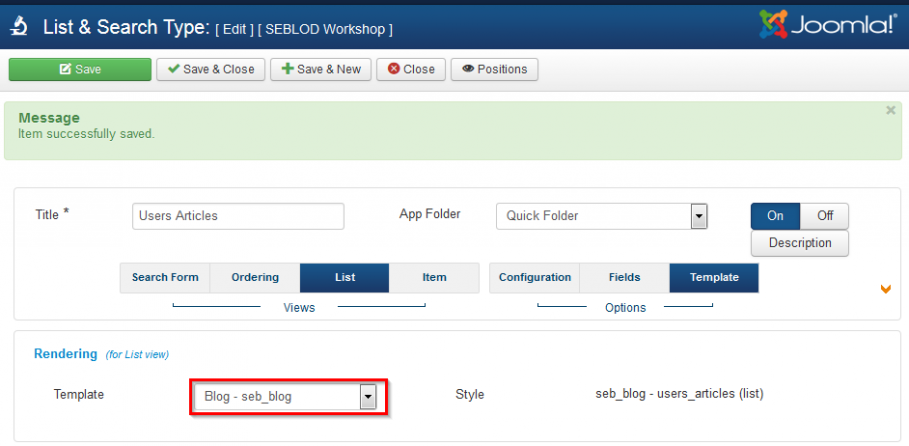The image size is (909, 446).
Task: Select the Item view tab
Action: coord(434,278)
